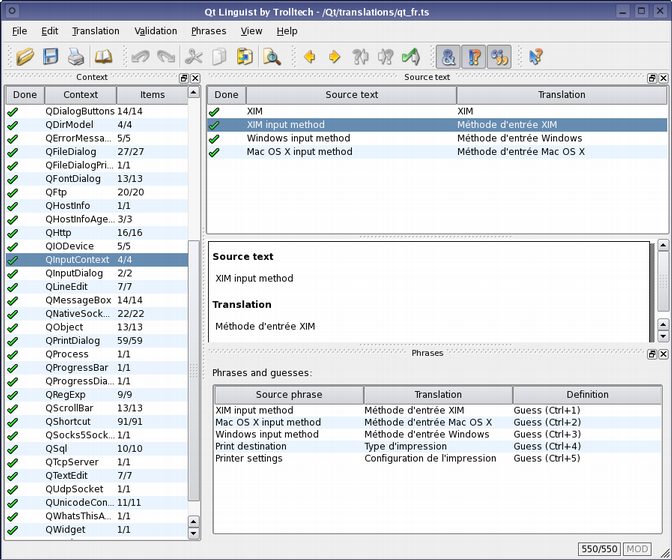Save the translation file with disk icon

tap(50, 57)
